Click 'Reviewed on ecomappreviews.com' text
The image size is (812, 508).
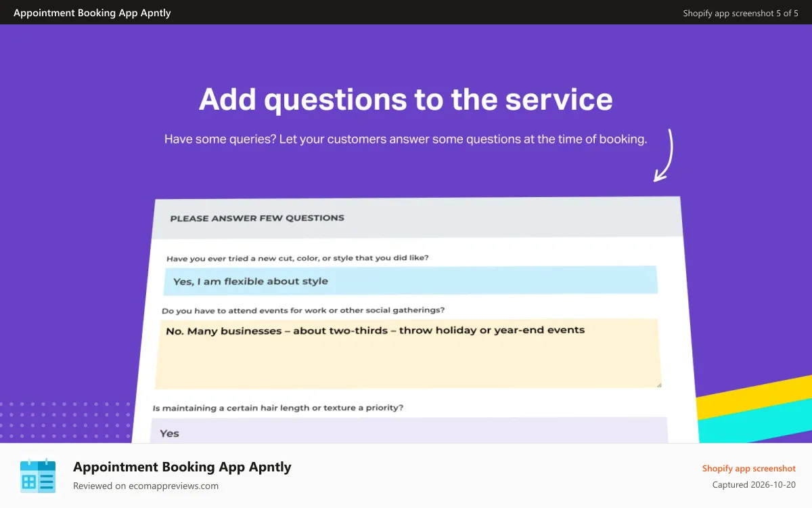pos(145,486)
